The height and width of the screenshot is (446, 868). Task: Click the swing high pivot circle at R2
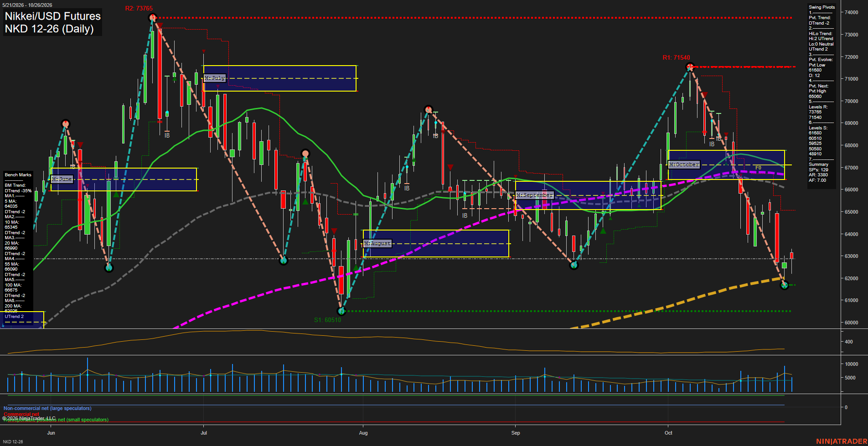coord(153,18)
